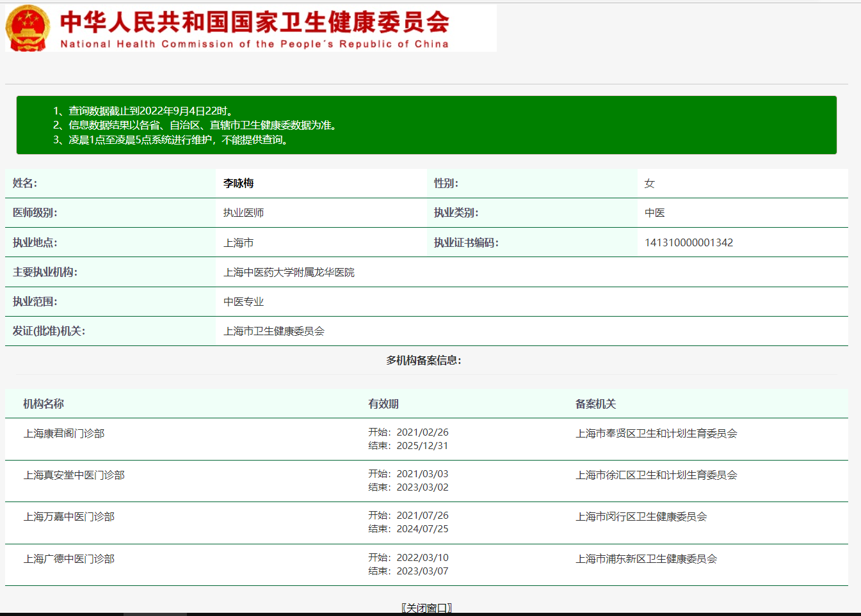Click end date 2024/07/25
Image resolution: width=861 pixels, height=616 pixels.
coord(422,529)
